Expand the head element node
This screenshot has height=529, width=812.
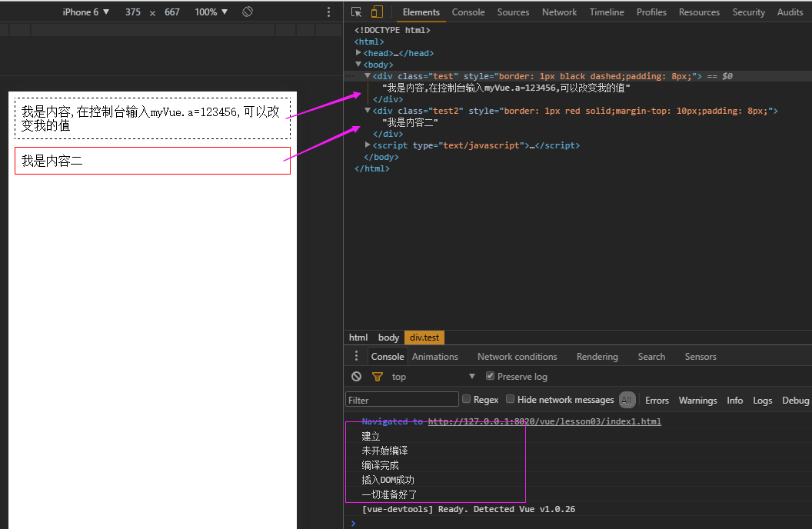click(358, 53)
